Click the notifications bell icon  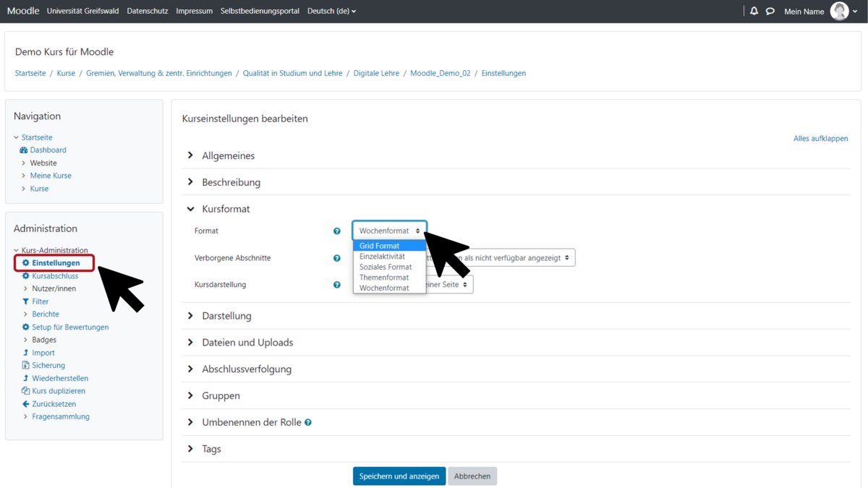tap(754, 11)
